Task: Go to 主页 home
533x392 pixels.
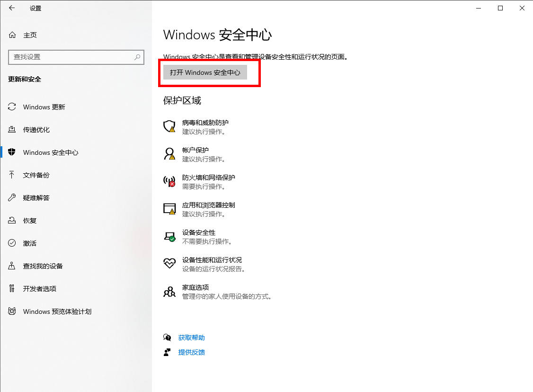Action: [30, 35]
